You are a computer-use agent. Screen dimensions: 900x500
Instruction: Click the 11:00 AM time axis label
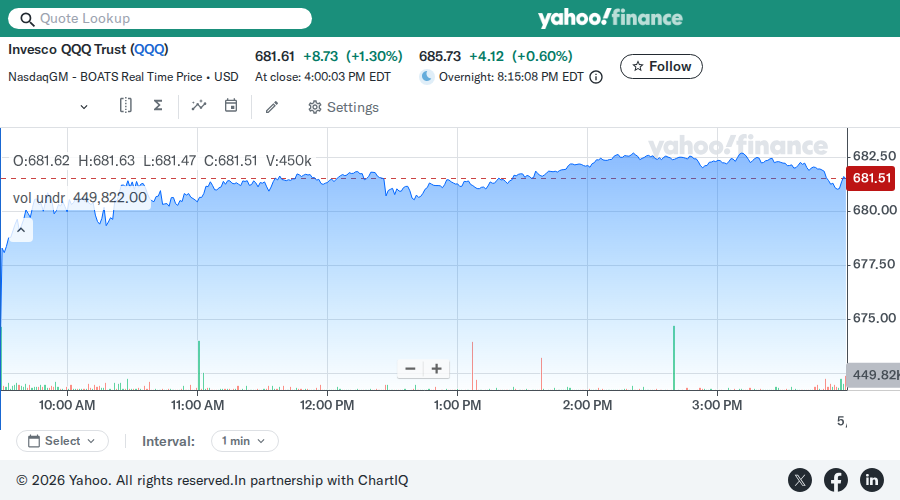tap(197, 405)
